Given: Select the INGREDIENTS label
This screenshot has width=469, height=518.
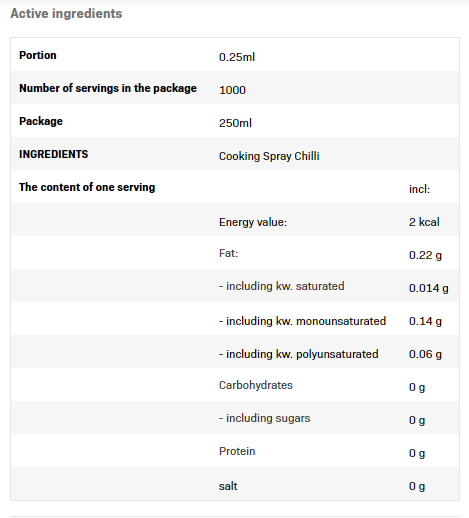Looking at the screenshot, I should (x=53, y=154).
